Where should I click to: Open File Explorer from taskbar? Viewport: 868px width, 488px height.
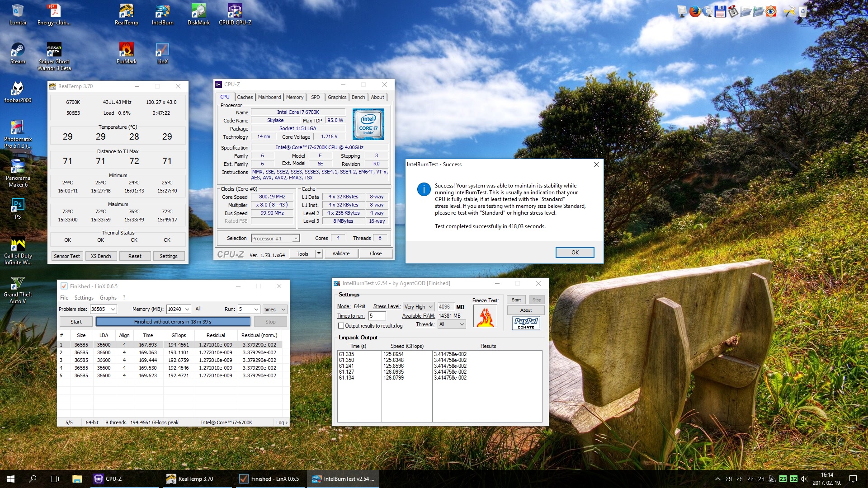(77, 479)
